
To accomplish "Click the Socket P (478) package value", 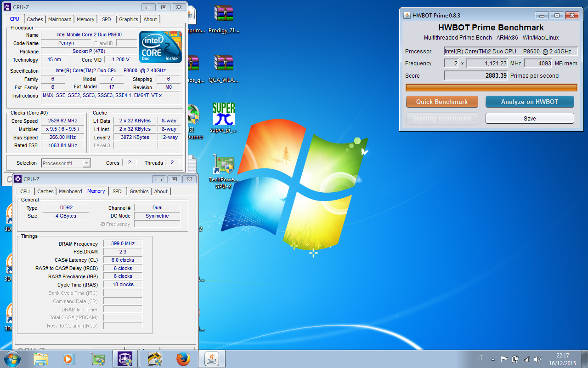I will (x=89, y=51).
